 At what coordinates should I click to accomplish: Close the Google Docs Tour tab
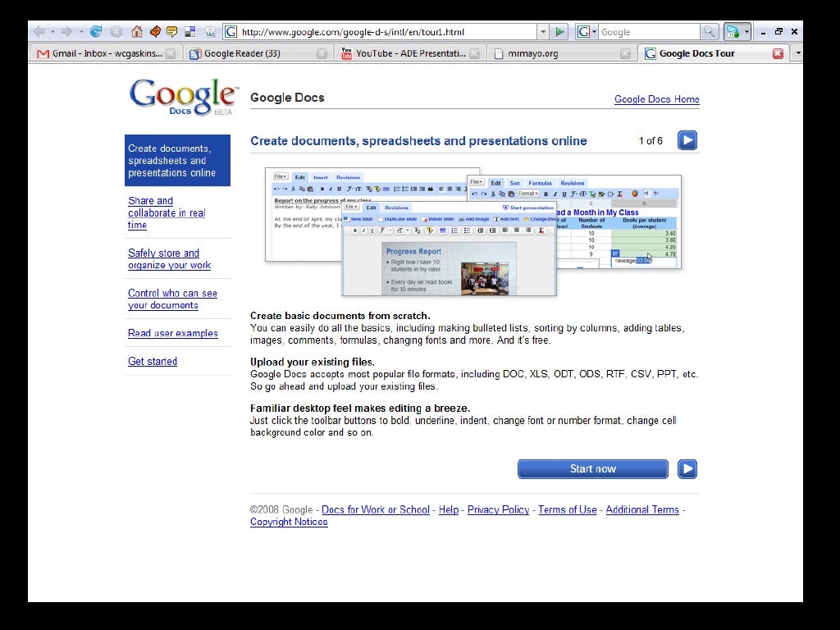778,53
